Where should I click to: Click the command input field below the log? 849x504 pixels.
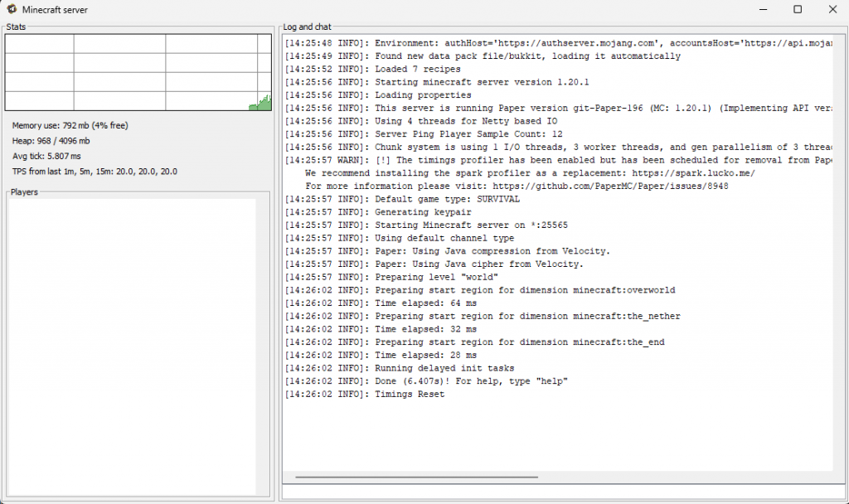click(x=563, y=492)
